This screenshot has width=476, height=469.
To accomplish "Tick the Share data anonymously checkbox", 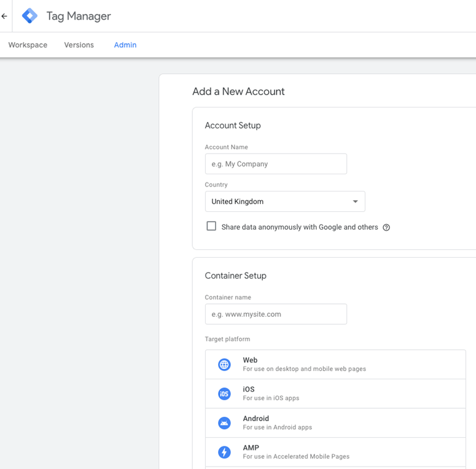I will click(x=211, y=226).
